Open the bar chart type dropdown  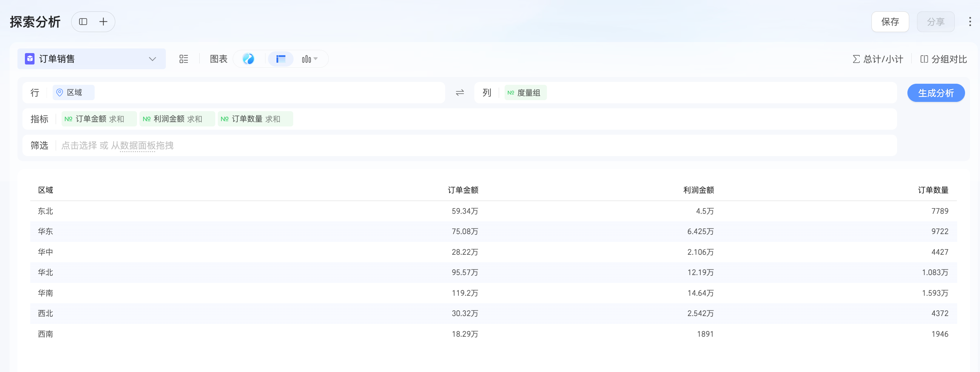click(x=310, y=59)
